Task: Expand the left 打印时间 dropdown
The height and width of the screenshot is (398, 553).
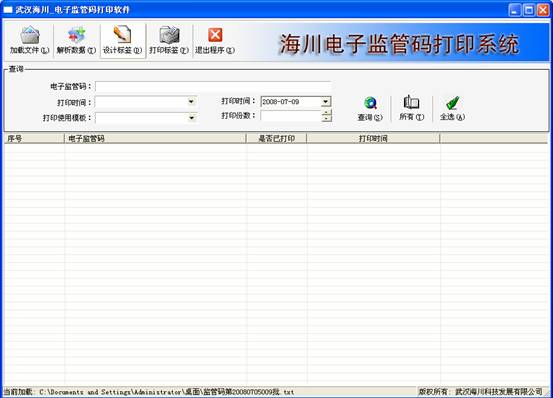Action: coord(191,102)
